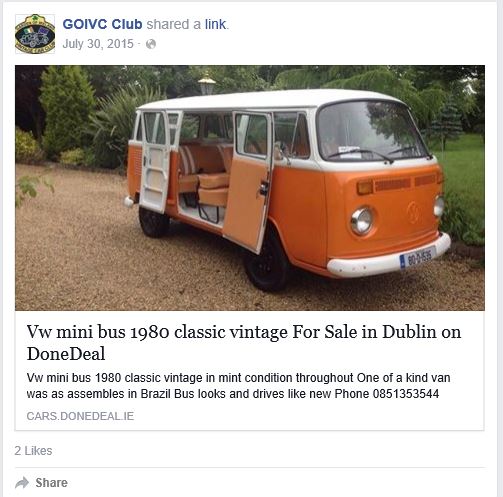Open the shared "link" hyperlink
Viewport: 503px width, 497px height.
pyautogui.click(x=215, y=24)
